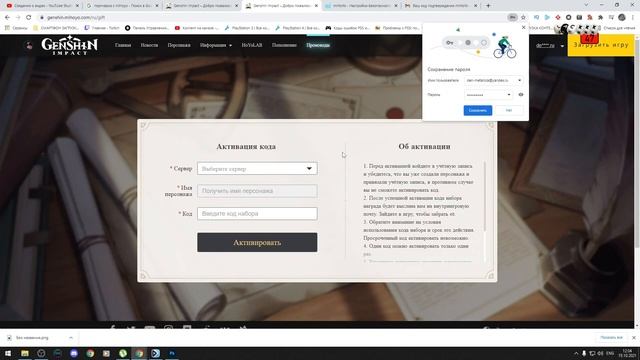Expand the account dropdown arrow in header
Screen dimensions: 640x360
tap(562, 46)
